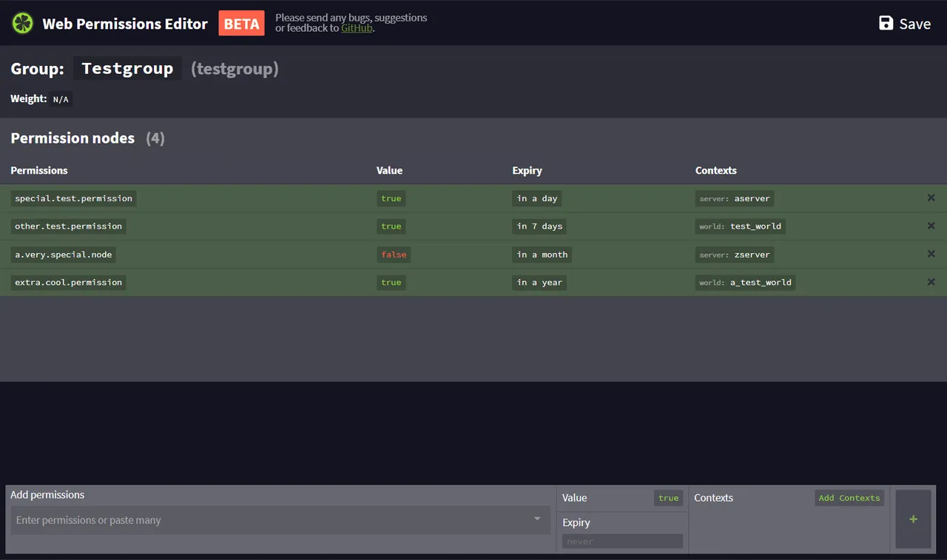Screen dimensions: 947x560
Task: Remove the a.very.special.node row
Action: [x=931, y=254]
